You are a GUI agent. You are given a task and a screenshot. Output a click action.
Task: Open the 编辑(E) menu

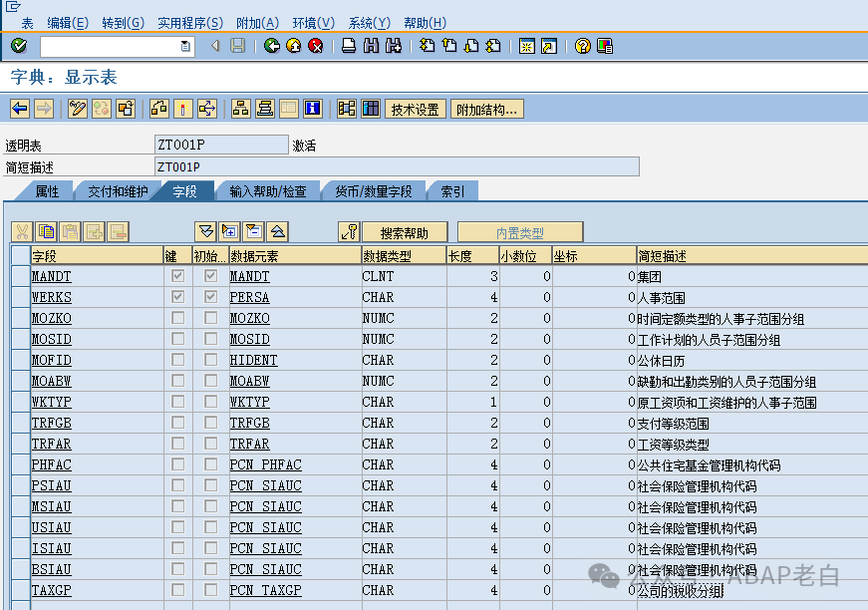(x=68, y=23)
